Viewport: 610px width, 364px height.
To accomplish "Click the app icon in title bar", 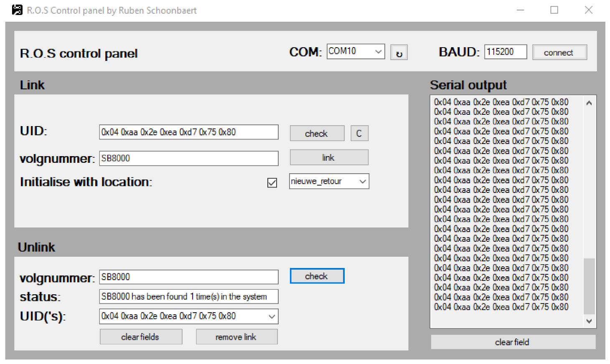I will [17, 10].
